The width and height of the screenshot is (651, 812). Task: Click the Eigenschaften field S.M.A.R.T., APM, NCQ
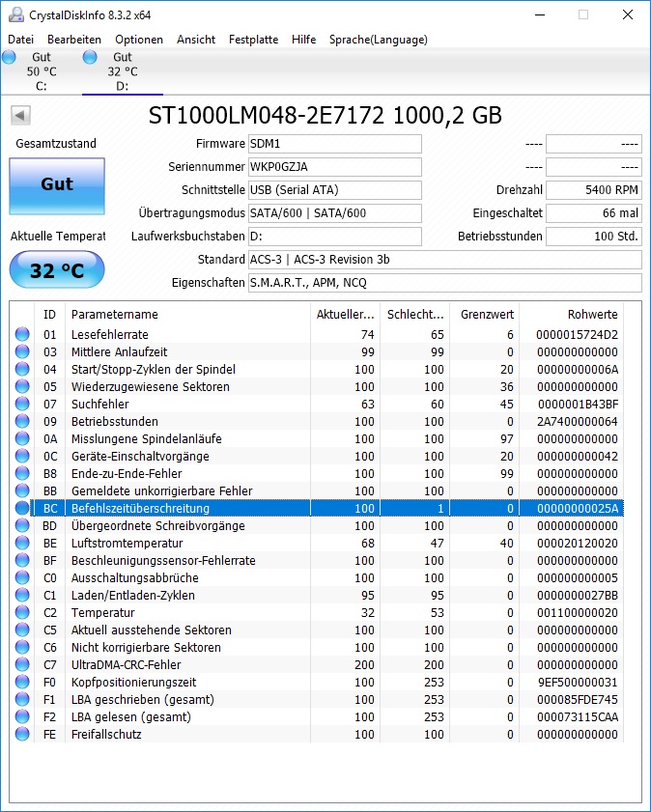click(445, 283)
